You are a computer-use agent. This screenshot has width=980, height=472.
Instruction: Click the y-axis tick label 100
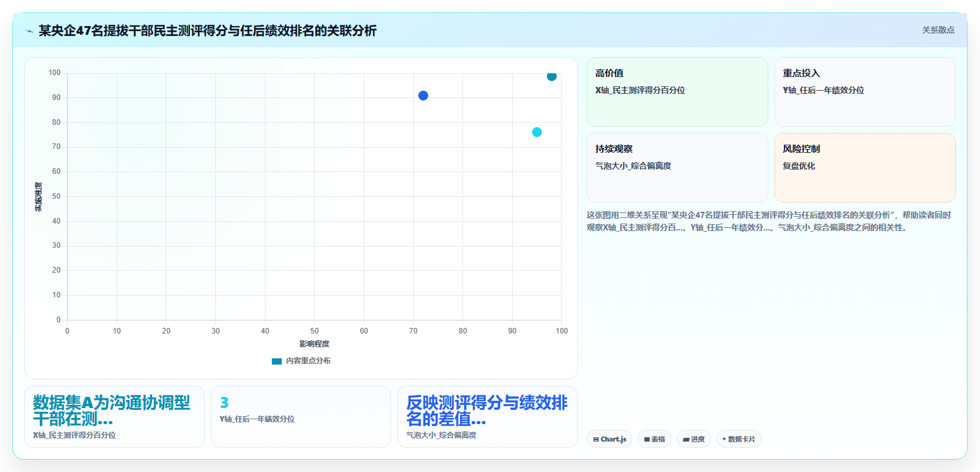click(55, 73)
